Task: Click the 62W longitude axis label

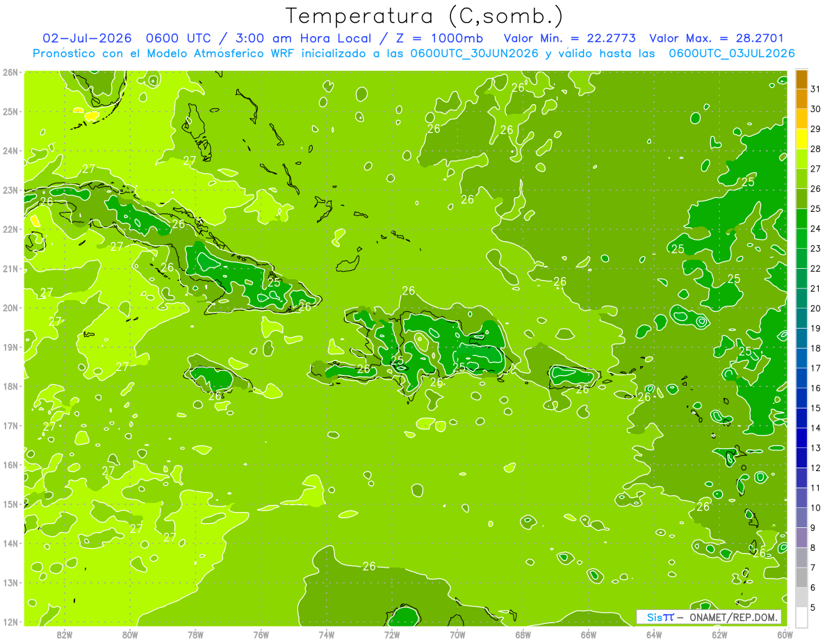Action: pos(719,634)
